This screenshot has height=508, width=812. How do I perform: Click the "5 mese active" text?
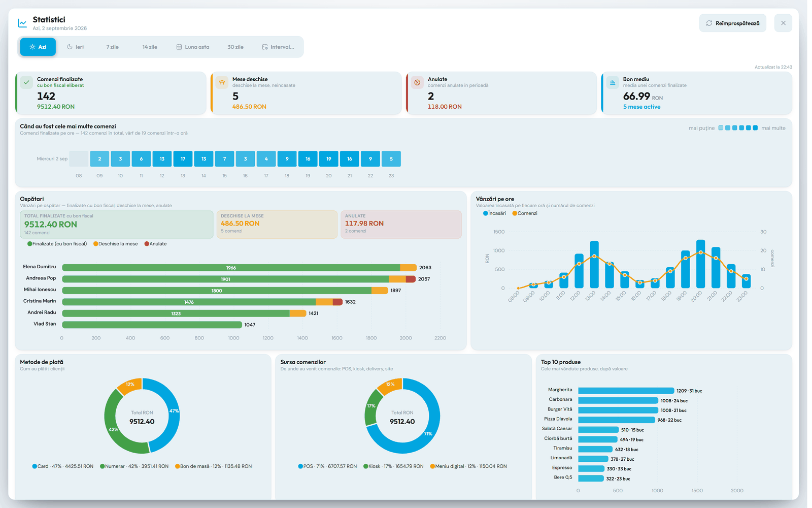click(642, 107)
